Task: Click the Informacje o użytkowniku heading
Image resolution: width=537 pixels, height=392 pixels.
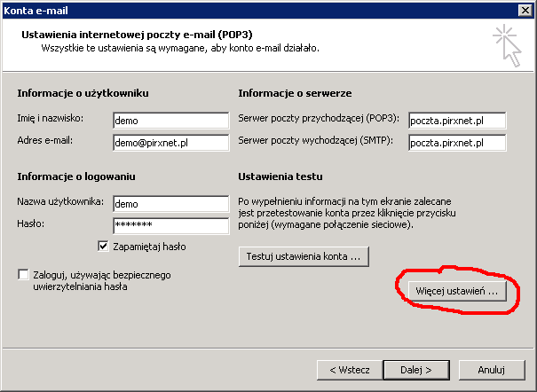Action: [82, 93]
